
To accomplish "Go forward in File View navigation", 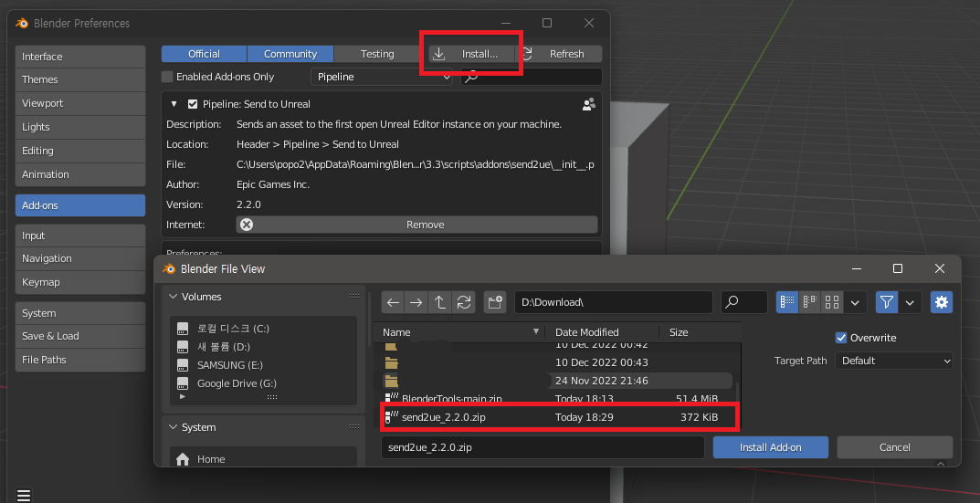I will click(416, 302).
